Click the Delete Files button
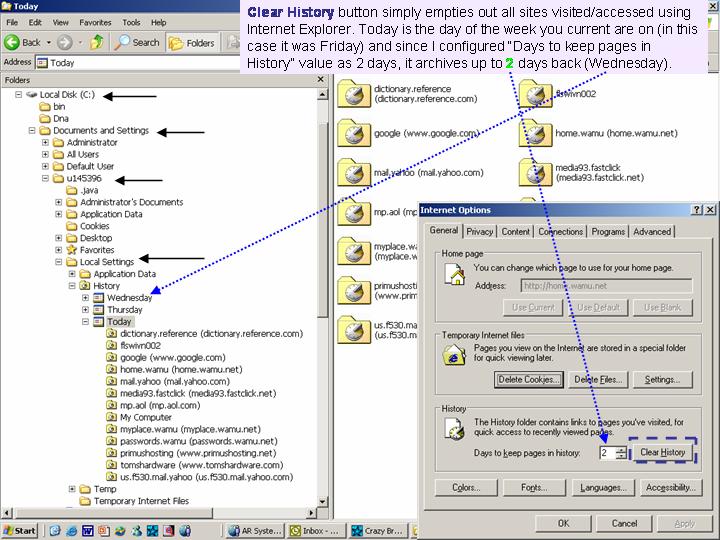 click(x=598, y=380)
